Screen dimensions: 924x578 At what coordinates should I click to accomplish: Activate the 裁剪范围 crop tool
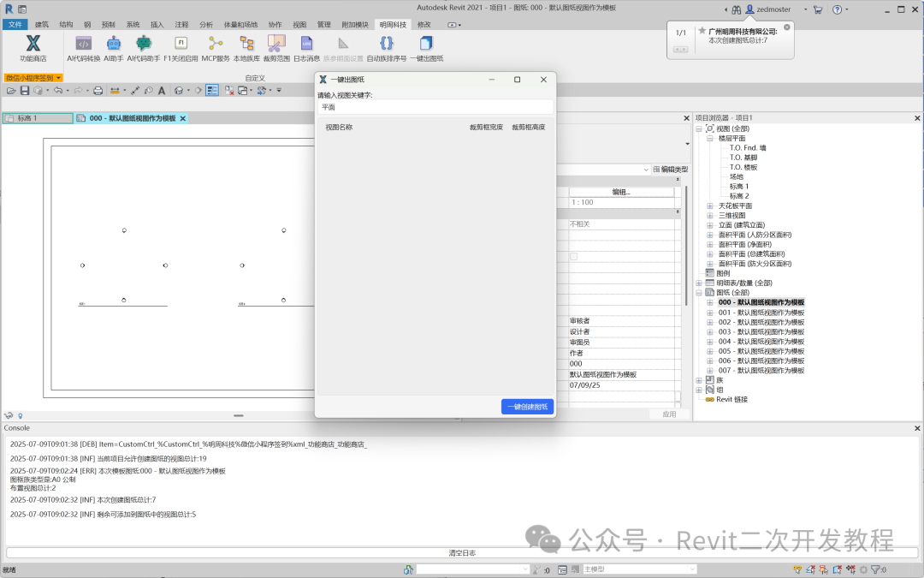point(276,48)
